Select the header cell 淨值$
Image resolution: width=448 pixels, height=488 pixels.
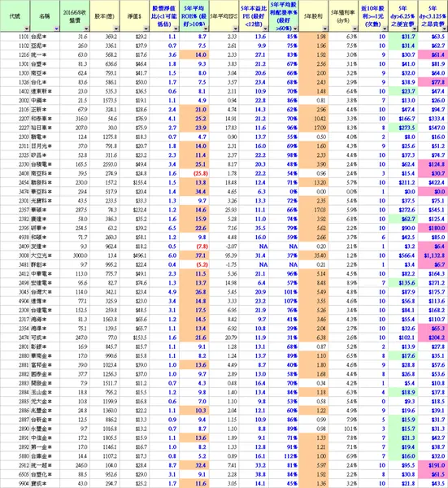pos(134,16)
